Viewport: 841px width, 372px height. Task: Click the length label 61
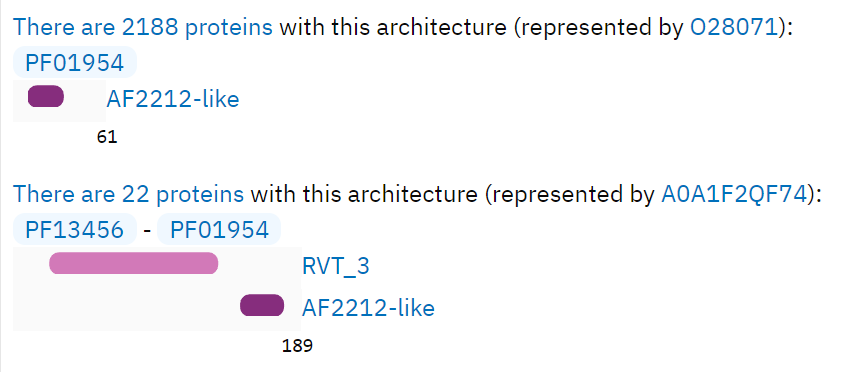point(107,138)
